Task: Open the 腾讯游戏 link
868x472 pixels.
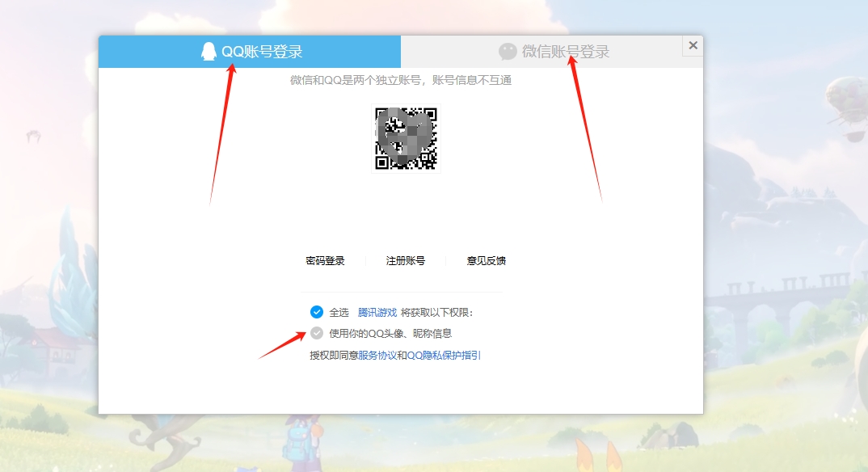Action: pyautogui.click(x=377, y=313)
